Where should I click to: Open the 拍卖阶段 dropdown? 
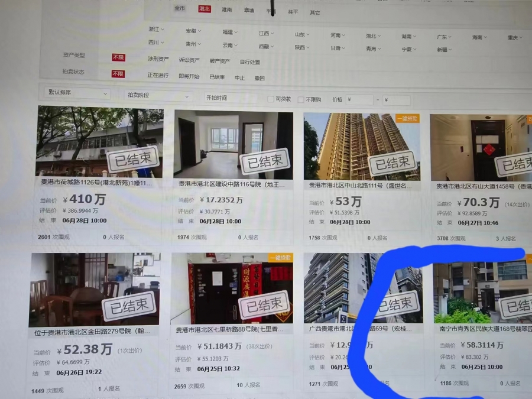click(158, 95)
